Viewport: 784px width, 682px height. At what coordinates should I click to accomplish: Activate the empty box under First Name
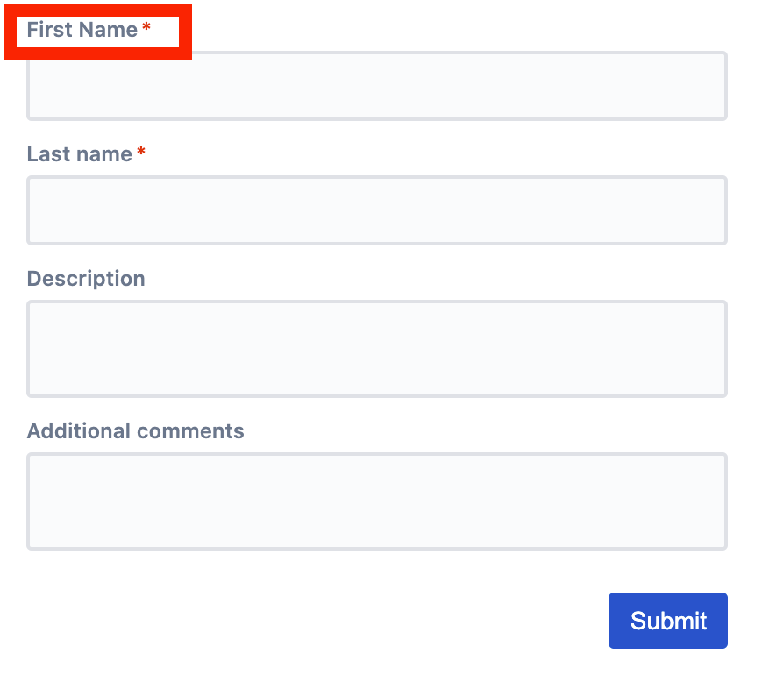[x=377, y=86]
